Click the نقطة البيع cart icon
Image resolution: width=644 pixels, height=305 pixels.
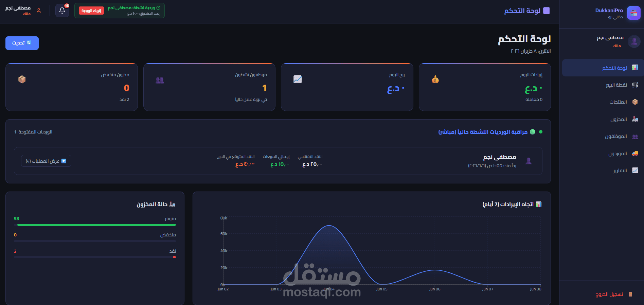click(635, 85)
